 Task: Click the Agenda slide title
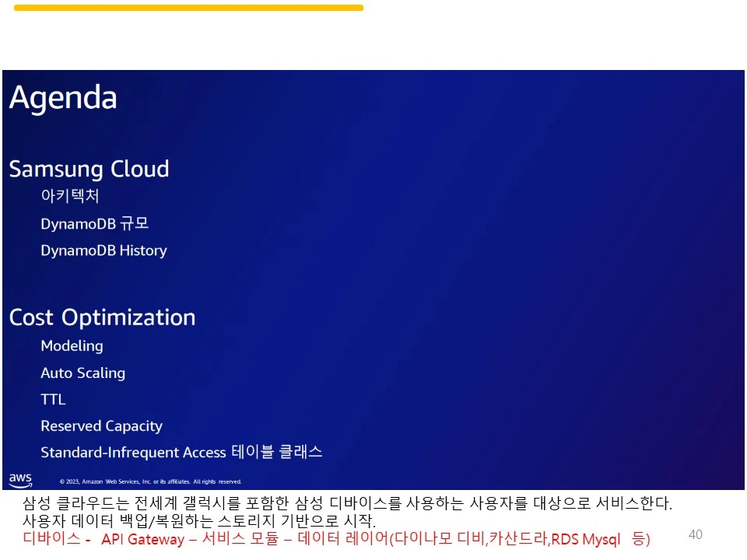point(63,98)
